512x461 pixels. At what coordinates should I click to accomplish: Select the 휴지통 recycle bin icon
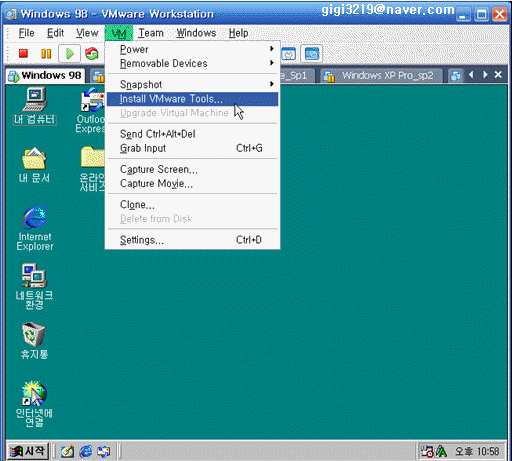point(34,340)
